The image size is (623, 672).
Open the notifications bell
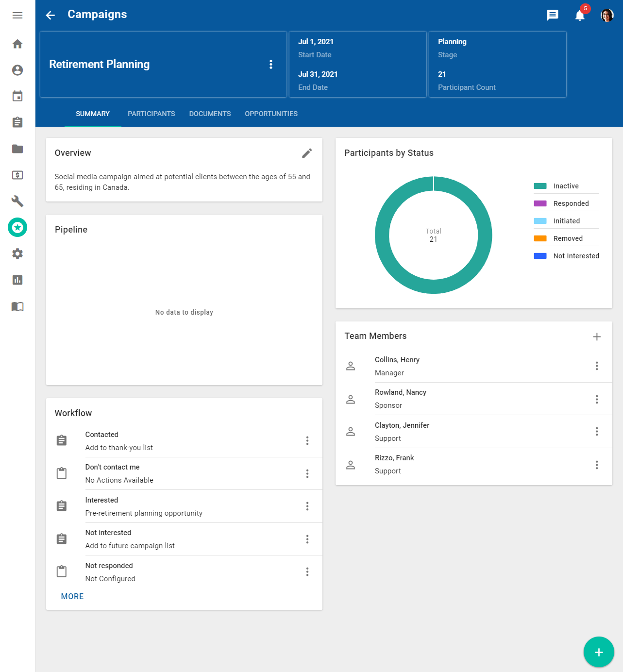[x=580, y=16]
